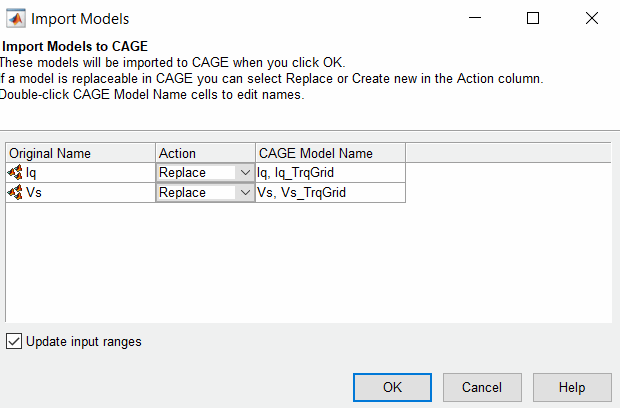Click the Action column header
The height and width of the screenshot is (408, 620).
(x=205, y=153)
